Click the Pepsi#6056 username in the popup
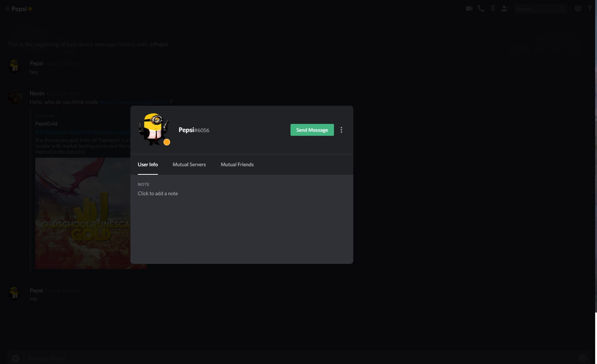Screen dimensions: 597x364 pos(194,130)
